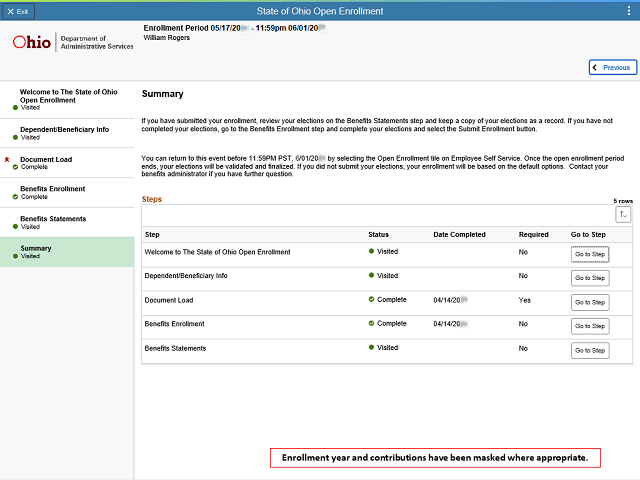This screenshot has width=640, height=480.
Task: Click Go to Step for Benefits Enrollment
Action: [x=590, y=326]
